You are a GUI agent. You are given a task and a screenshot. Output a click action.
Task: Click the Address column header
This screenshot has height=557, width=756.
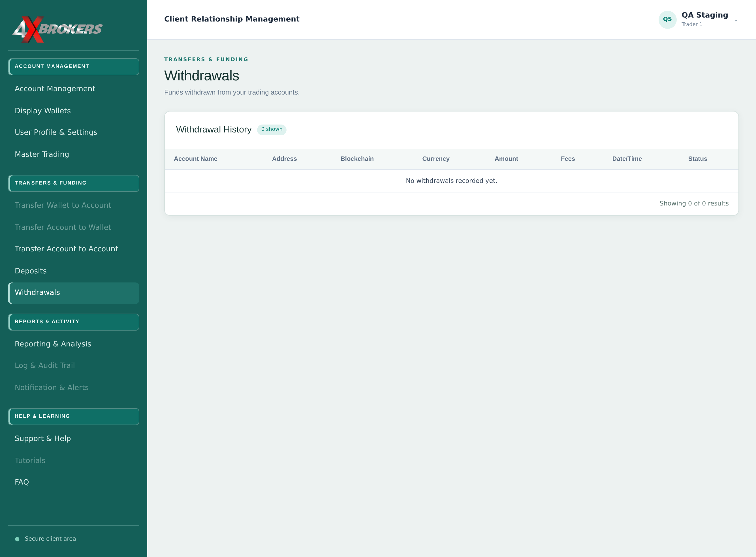[284, 159]
